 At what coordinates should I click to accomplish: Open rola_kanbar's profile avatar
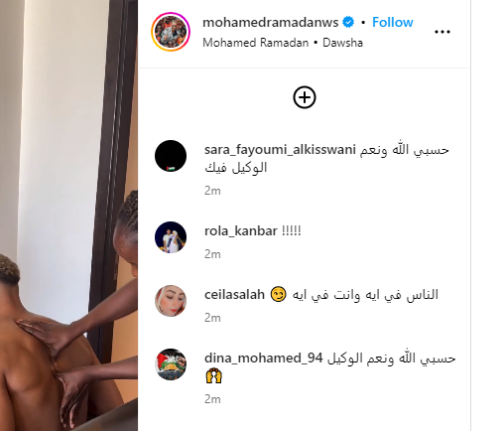[x=171, y=237]
